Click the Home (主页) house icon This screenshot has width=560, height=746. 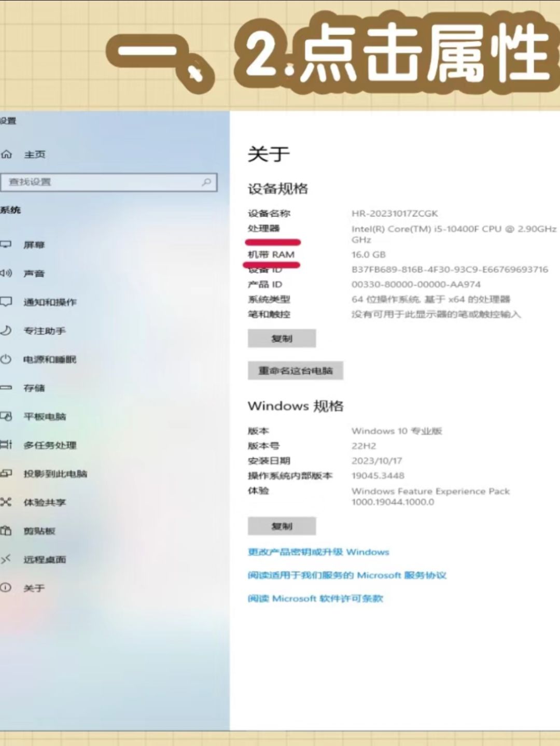pos(6,154)
